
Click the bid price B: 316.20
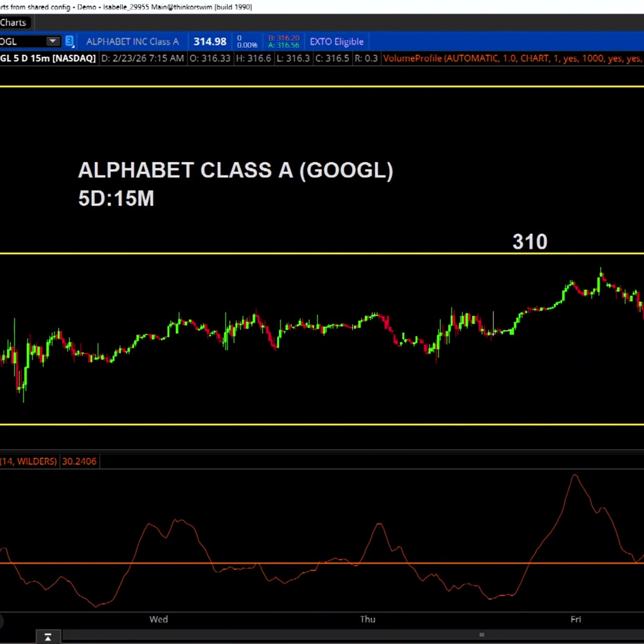click(284, 38)
